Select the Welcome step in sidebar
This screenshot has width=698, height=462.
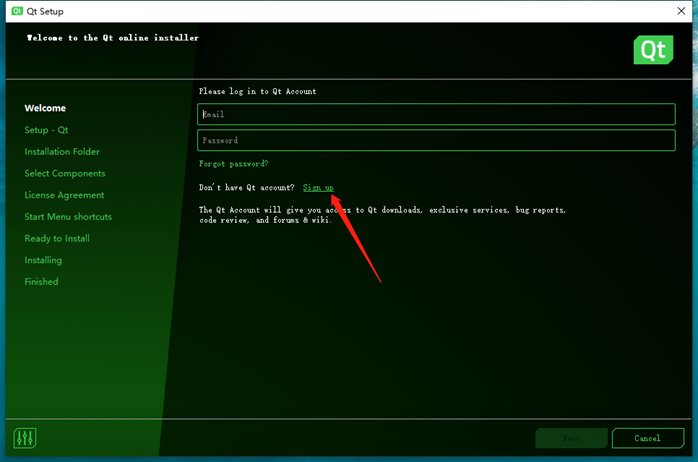(x=45, y=108)
